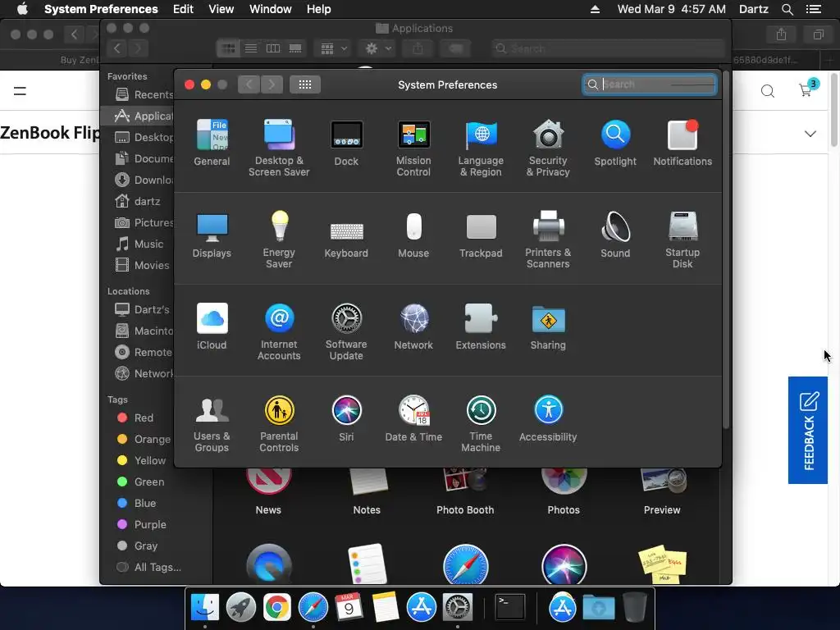The image size is (840, 630).
Task: Open Printers & Scanners pane
Action: (548, 240)
